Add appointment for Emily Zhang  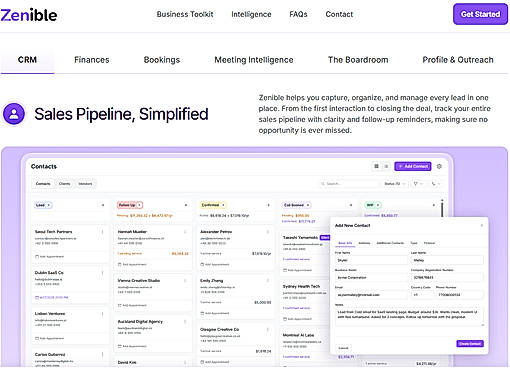point(215,313)
